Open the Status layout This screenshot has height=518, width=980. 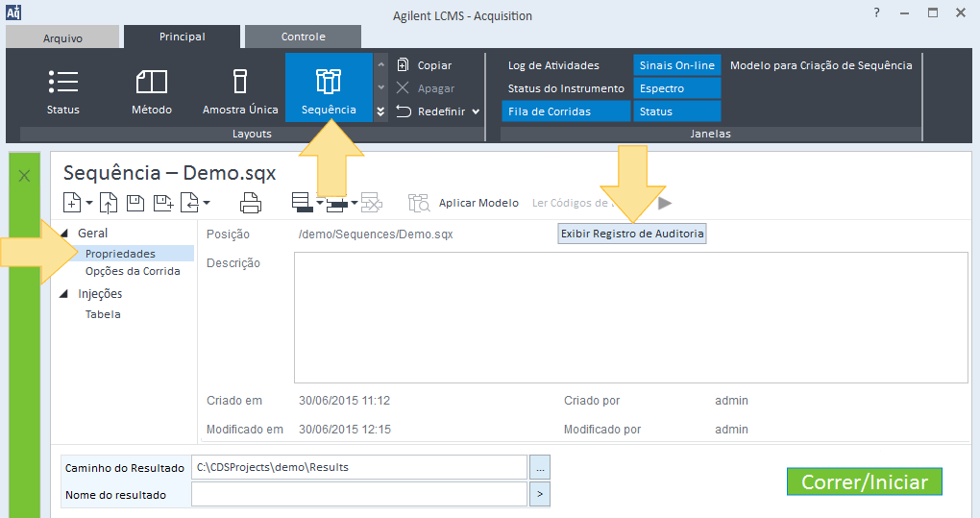63,91
